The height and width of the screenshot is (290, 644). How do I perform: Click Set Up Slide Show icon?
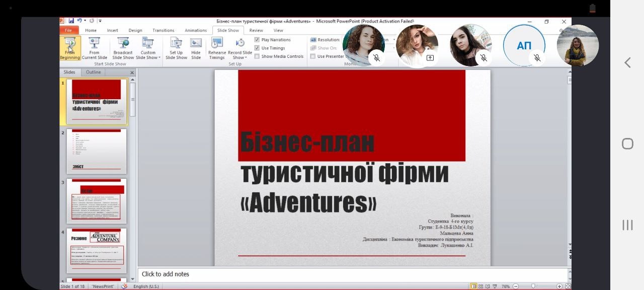click(176, 48)
